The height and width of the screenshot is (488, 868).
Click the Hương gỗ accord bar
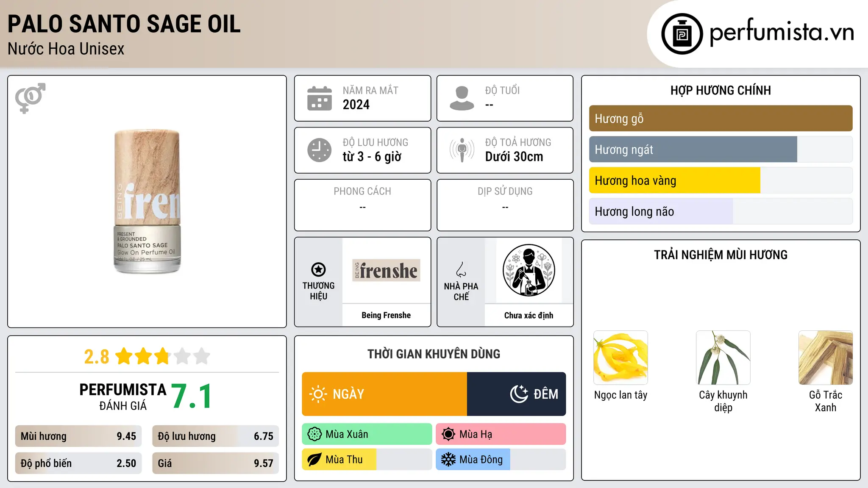coord(721,119)
